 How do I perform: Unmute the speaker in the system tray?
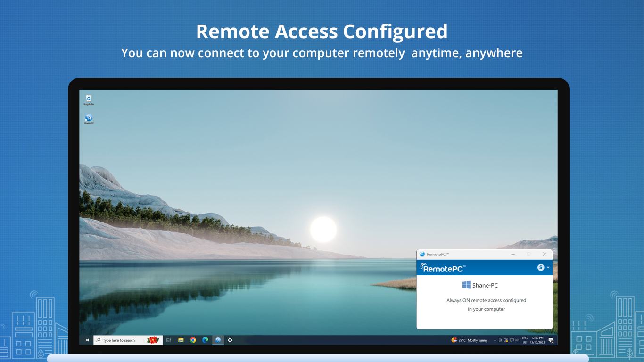point(518,340)
